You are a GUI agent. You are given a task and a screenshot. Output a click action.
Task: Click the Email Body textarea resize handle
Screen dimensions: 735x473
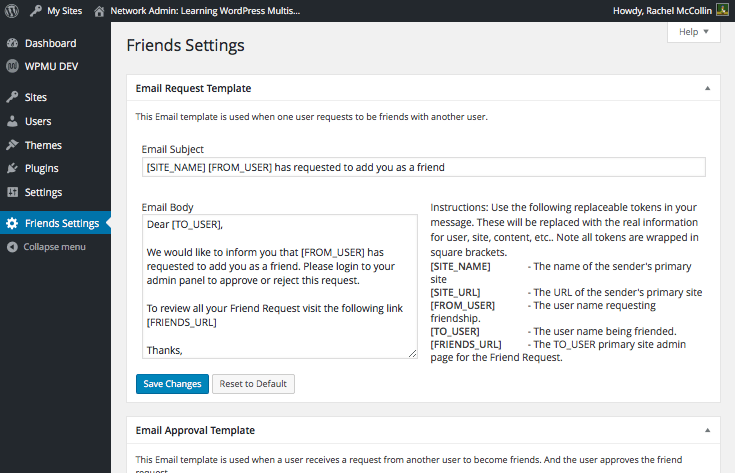(x=412, y=353)
